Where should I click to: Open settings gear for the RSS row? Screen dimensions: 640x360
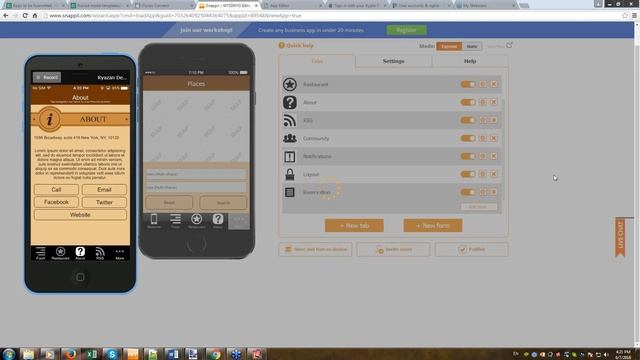pyautogui.click(x=483, y=120)
